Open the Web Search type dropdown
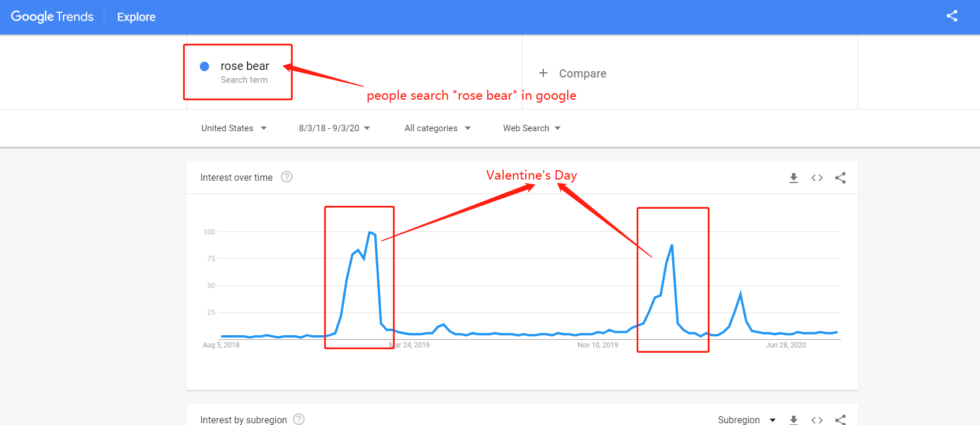The width and height of the screenshot is (980, 425). point(532,128)
